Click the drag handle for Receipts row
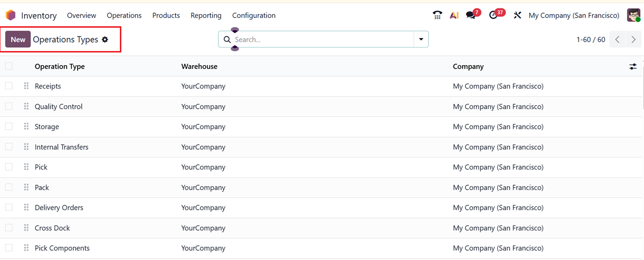 click(x=26, y=86)
